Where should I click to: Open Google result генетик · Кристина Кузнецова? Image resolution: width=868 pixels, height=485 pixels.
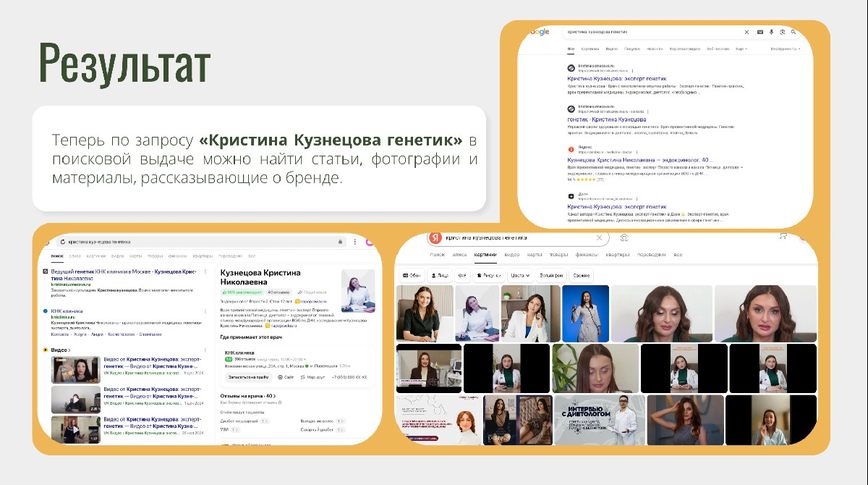click(x=607, y=119)
